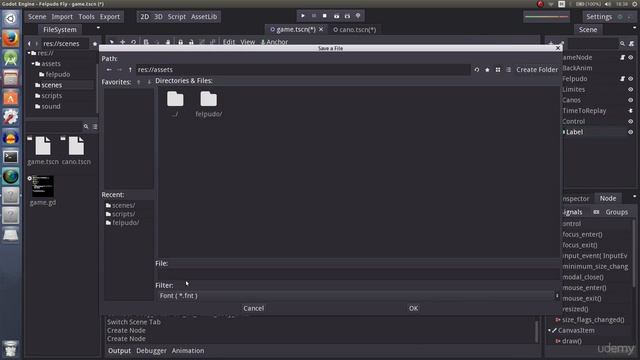Image resolution: width=640 pixels, height=360 pixels.
Task: Open the felpudo/ folder in the dialog
Action: (x=209, y=104)
